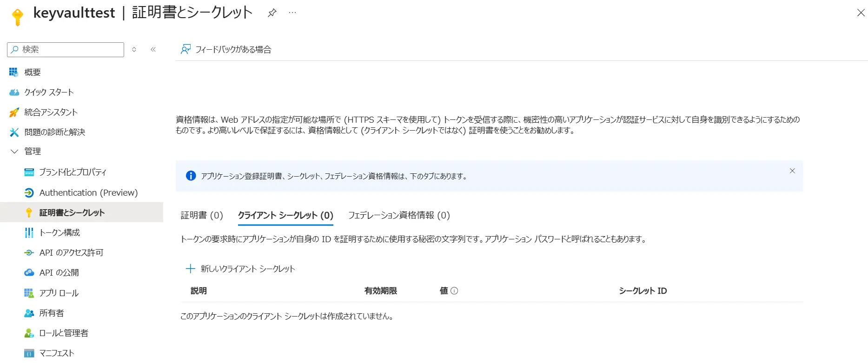Collapse the sidebar menu with double chevron
Image resolution: width=868 pixels, height=363 pixels.
(x=153, y=49)
